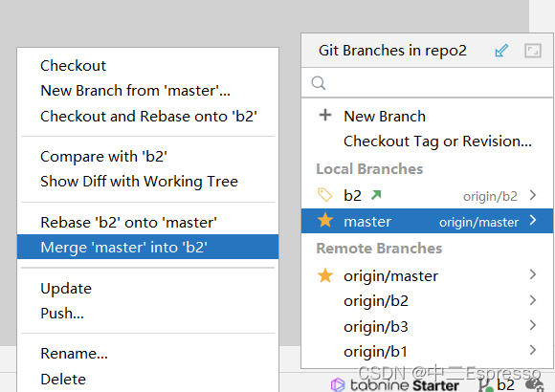Click tabnine Starter text in status bar

[405, 385]
